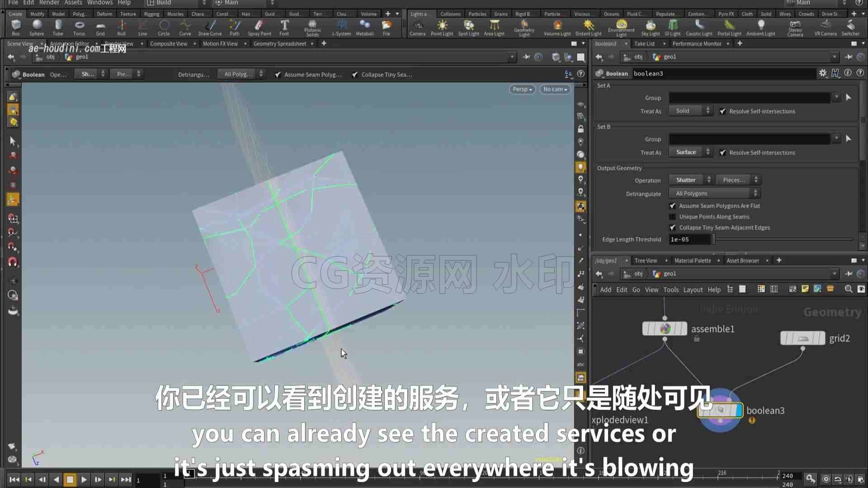868x488 pixels.
Task: Toggle Set A Resolve Self-intersections checkbox
Action: point(722,111)
